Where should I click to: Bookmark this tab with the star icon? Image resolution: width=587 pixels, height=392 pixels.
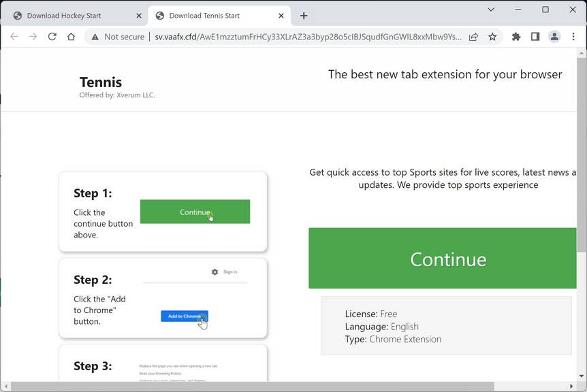[492, 37]
